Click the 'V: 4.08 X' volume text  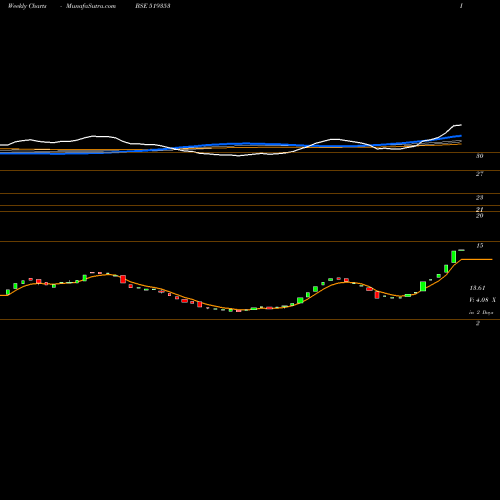point(482,300)
